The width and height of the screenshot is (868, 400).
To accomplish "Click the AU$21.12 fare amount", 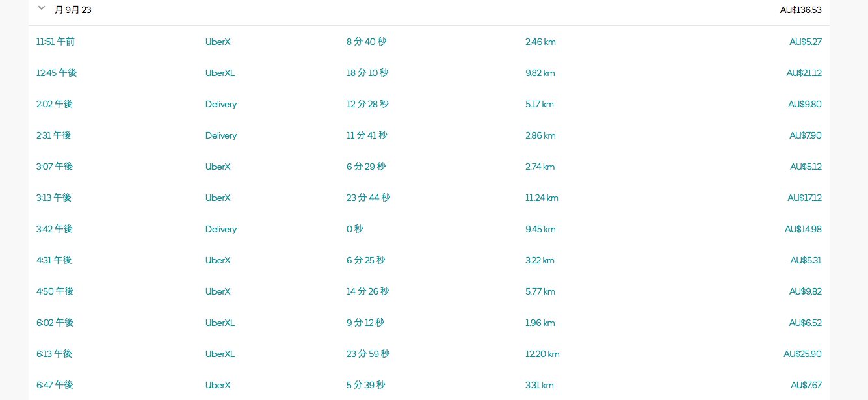I will coord(804,73).
